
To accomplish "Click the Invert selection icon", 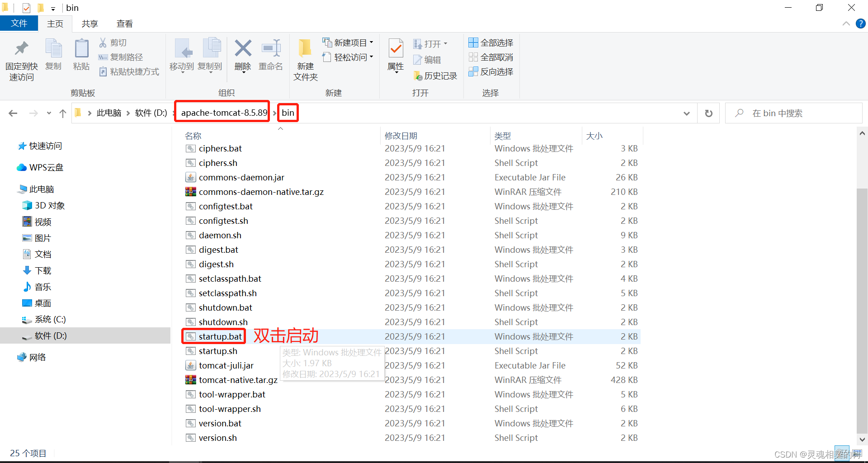I will click(x=473, y=71).
